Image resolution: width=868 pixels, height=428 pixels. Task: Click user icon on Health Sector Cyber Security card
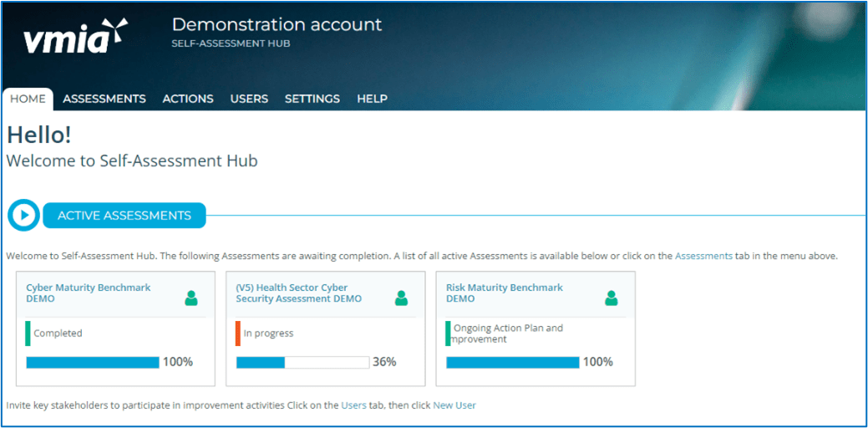[x=401, y=298]
